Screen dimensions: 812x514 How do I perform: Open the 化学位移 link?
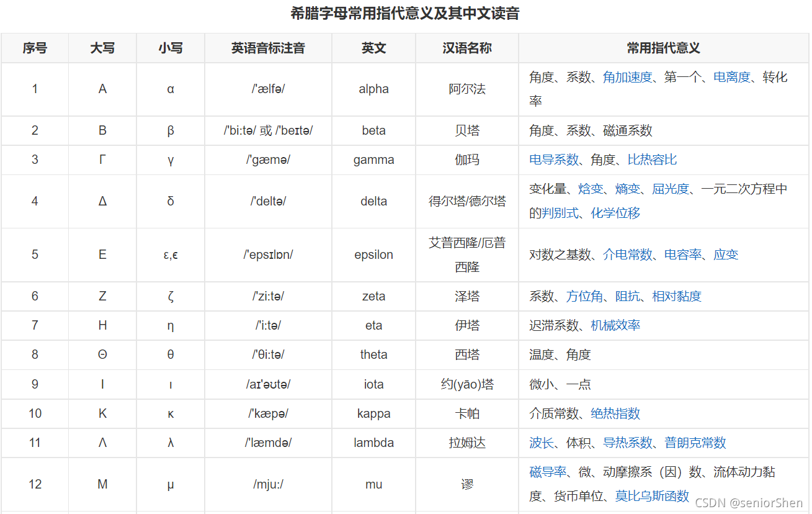point(615,213)
